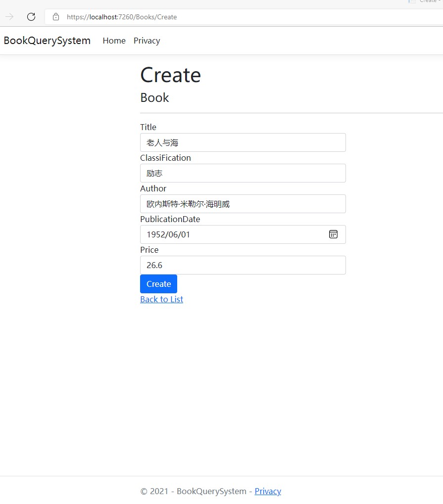
Task: Reload the page with the refresh icon
Action: point(31,17)
